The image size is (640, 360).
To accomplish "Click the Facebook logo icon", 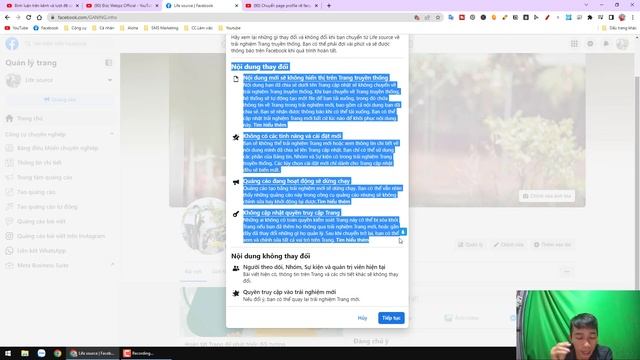I will (12, 44).
